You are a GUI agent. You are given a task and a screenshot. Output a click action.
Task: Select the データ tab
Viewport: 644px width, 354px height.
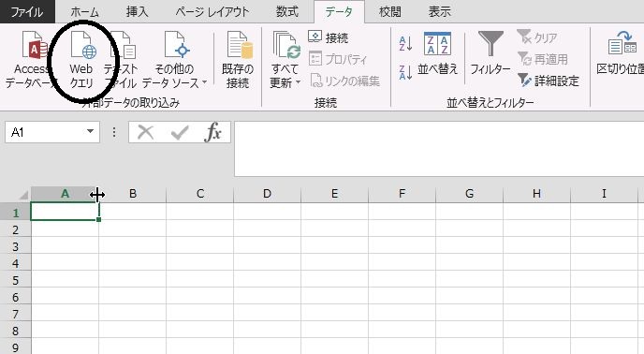[x=339, y=11]
